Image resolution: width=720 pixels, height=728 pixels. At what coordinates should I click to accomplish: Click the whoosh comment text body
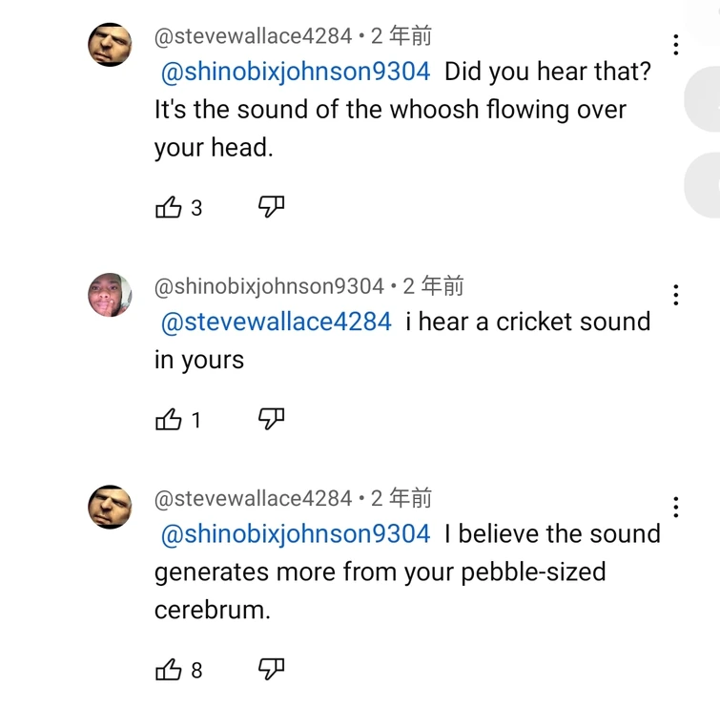pos(390,111)
